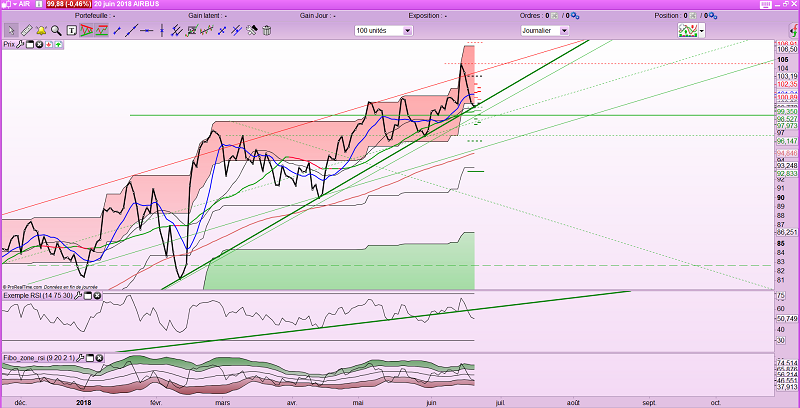Select the cursor pointer tool
800x408 pixels.
[11, 30]
